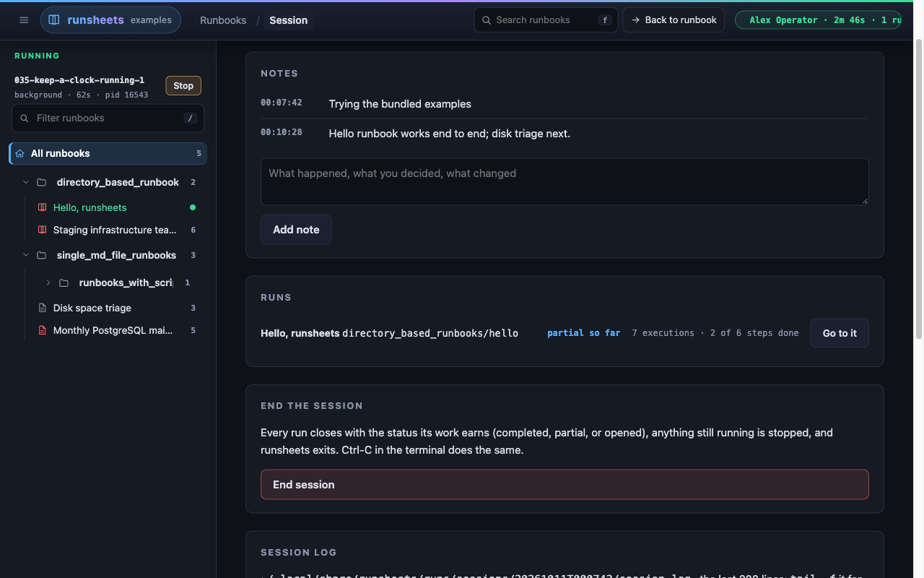Click folder icon of directory_based_runbook
This screenshot has width=924, height=578.
(42, 182)
